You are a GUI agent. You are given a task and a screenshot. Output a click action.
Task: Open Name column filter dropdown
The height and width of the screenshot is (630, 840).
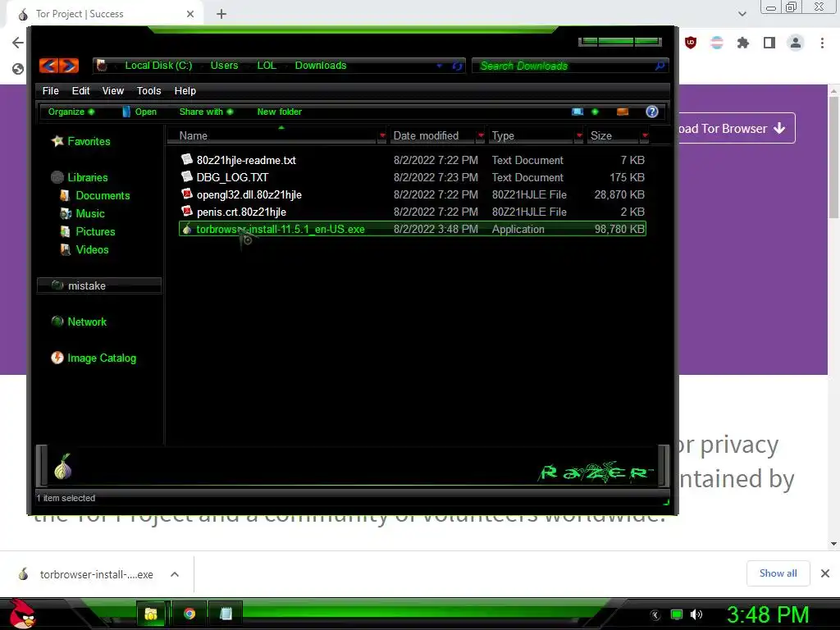[x=382, y=135]
